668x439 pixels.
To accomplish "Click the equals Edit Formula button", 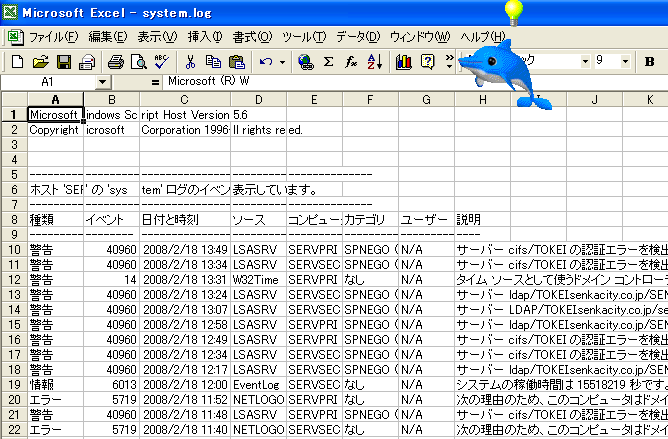I will pos(155,82).
